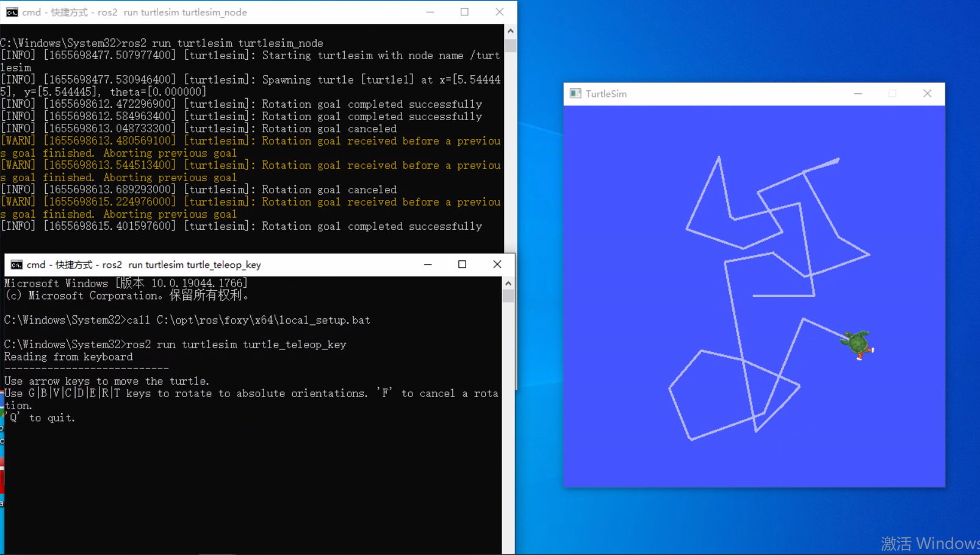This screenshot has height=555, width=980.
Task: Minimize the TurtleSim window
Action: click(858, 94)
